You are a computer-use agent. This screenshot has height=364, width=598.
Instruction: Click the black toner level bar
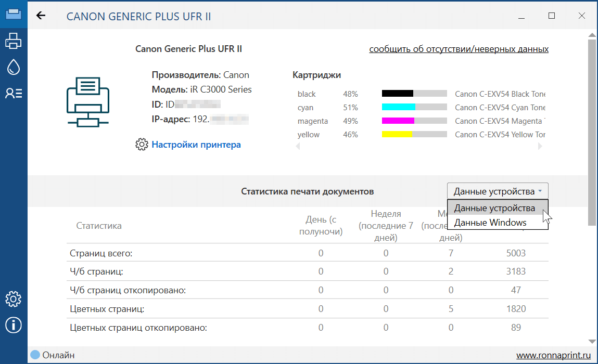click(x=414, y=94)
